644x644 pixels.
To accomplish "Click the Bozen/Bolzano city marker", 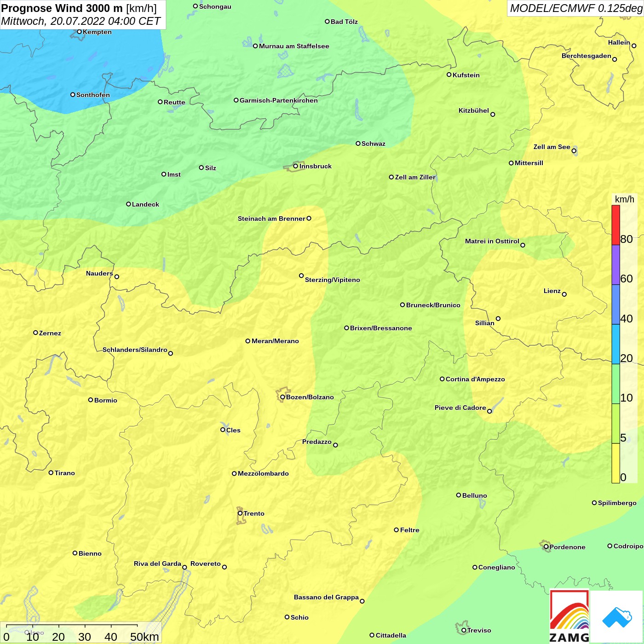I will tap(282, 397).
